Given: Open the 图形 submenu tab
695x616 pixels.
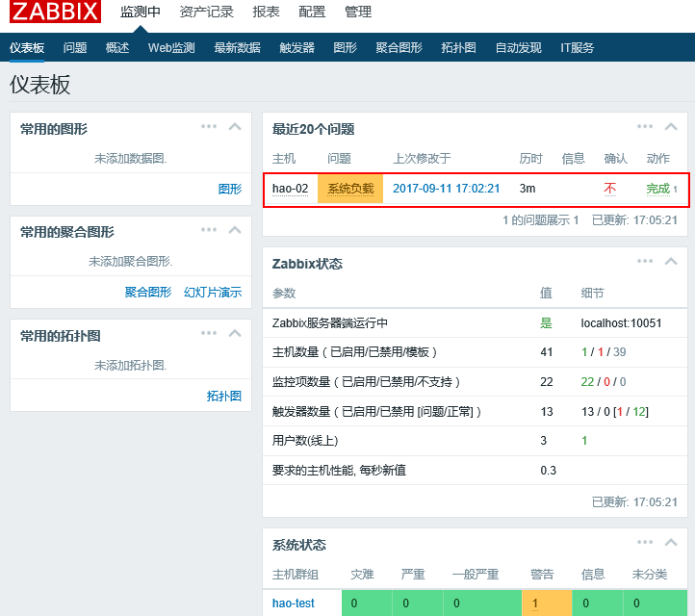Looking at the screenshot, I should point(346,47).
